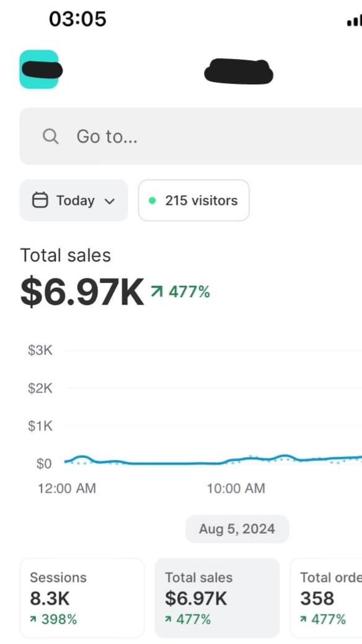
Task: Click the redacted store name in header
Action: (239, 71)
